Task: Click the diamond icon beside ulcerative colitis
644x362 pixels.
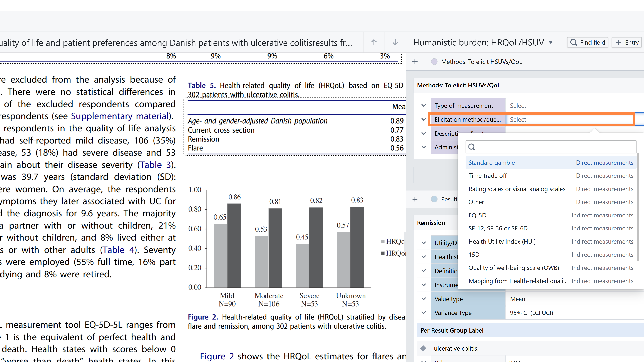Action: click(423, 348)
